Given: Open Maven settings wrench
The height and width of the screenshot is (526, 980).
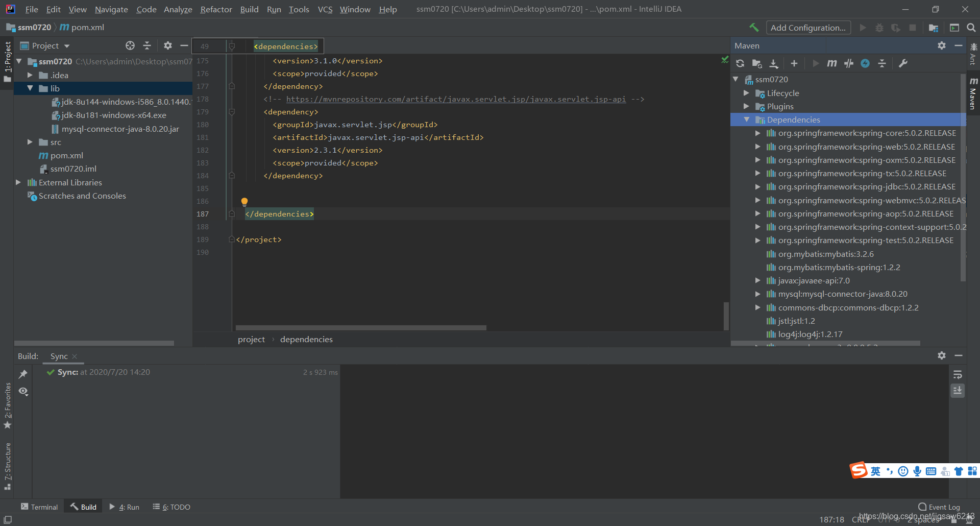Looking at the screenshot, I should 903,63.
